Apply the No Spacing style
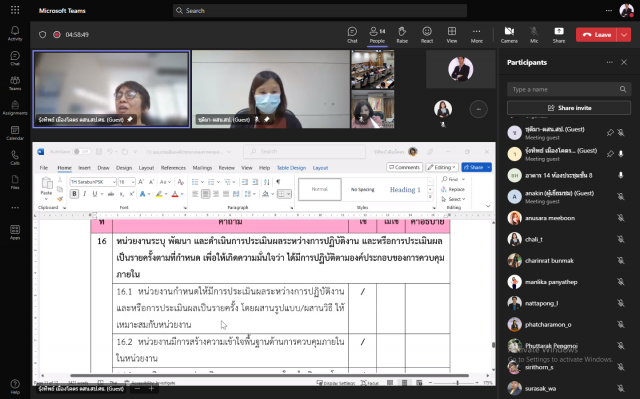Screen dimensions: 640x399 pos(362,189)
